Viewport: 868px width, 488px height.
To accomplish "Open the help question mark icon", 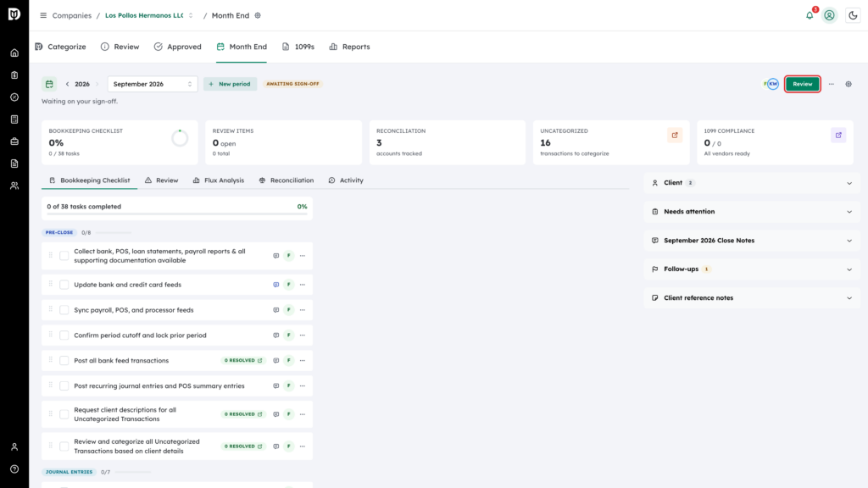I will click(x=14, y=469).
